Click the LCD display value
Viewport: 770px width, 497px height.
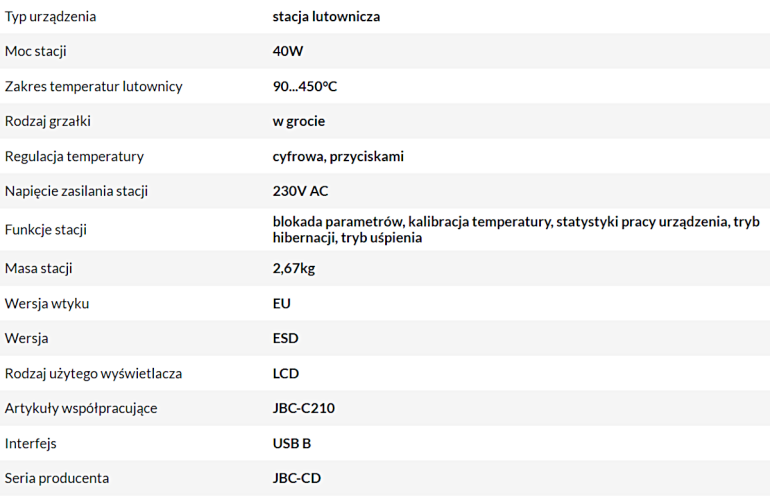(x=285, y=373)
